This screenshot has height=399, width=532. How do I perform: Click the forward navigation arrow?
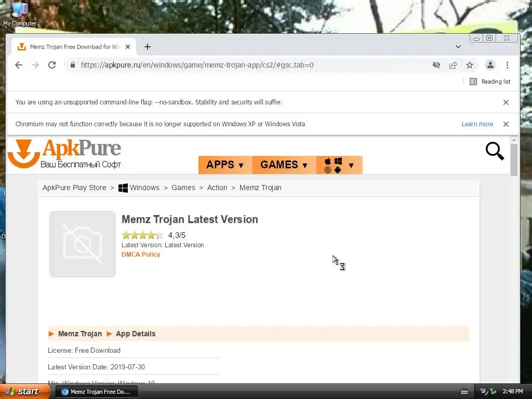point(35,65)
